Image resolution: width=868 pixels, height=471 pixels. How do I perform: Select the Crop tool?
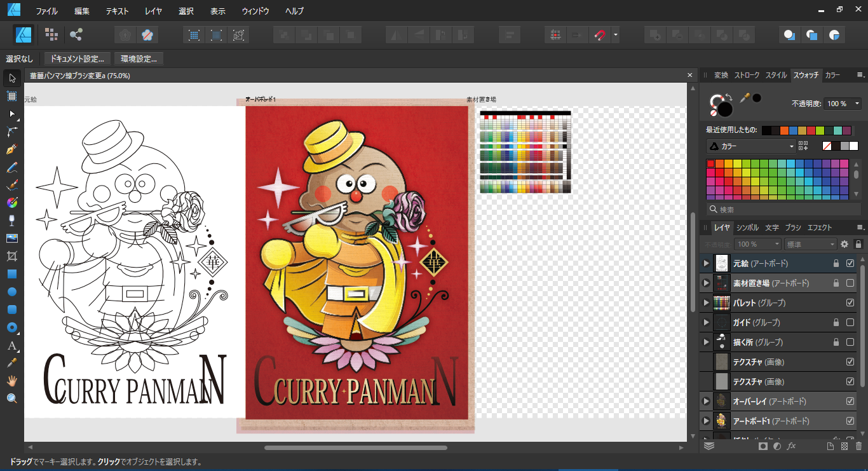[x=11, y=256]
